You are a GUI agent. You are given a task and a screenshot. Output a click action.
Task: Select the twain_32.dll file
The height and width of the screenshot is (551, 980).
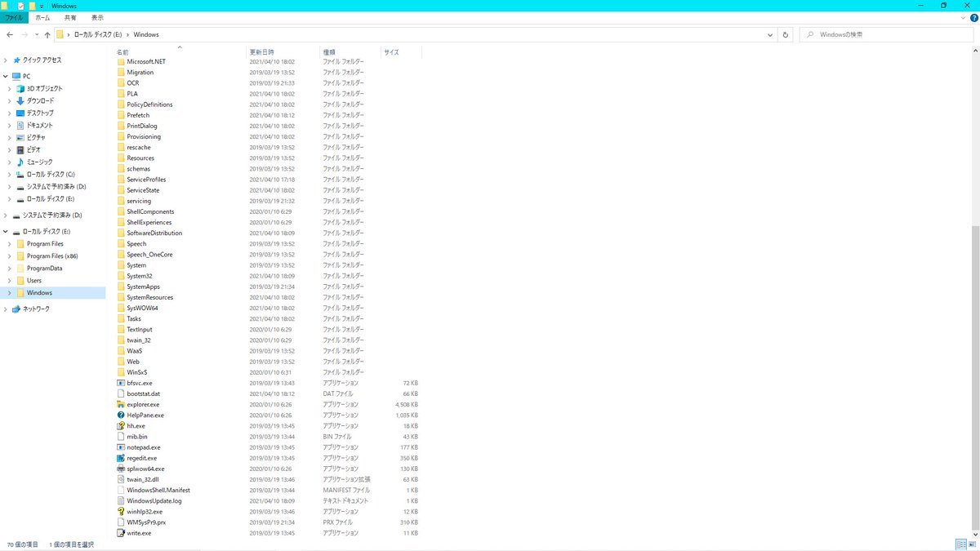143,479
